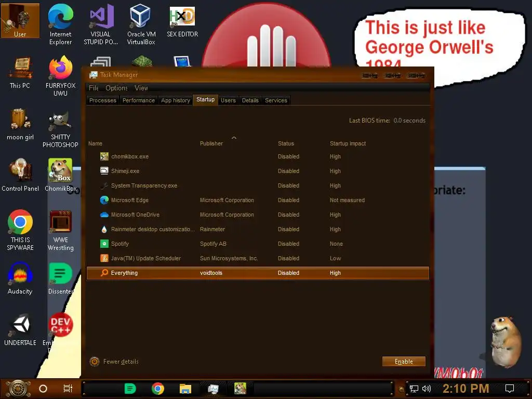Switch to the App history tab

[176, 100]
